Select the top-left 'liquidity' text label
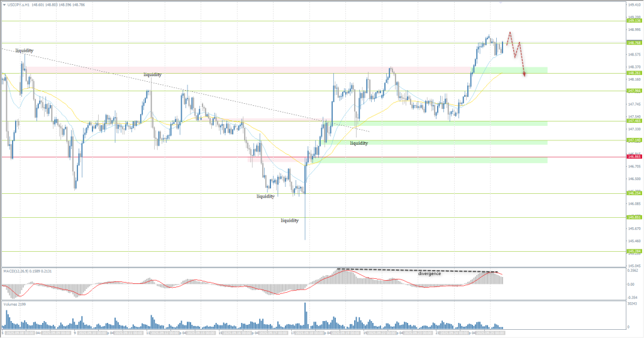Viewport: 644px width, 338px height. (25, 50)
